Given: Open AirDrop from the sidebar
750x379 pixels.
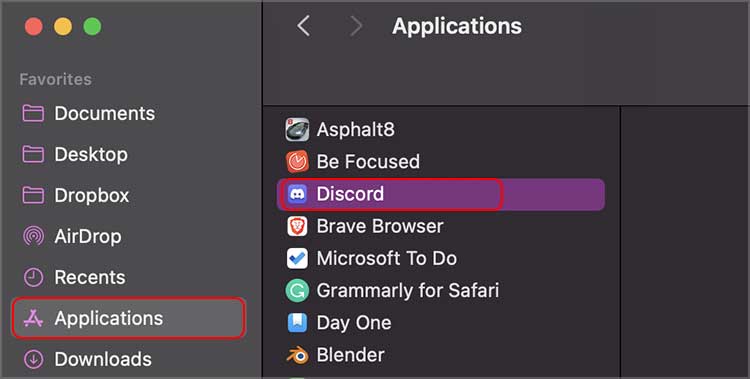Looking at the screenshot, I should click(x=72, y=236).
